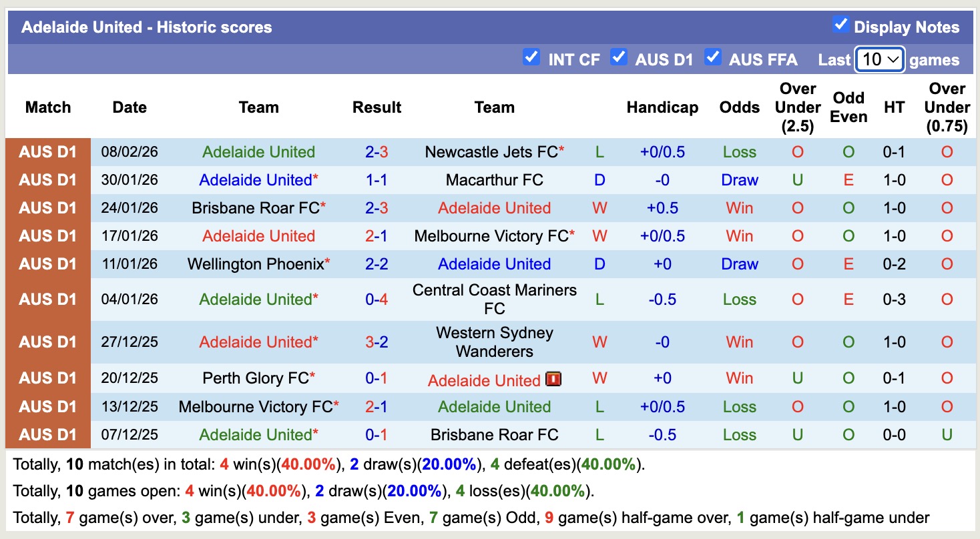Disable the INT CF filter
Screen dimensions: 980x539
531,58
